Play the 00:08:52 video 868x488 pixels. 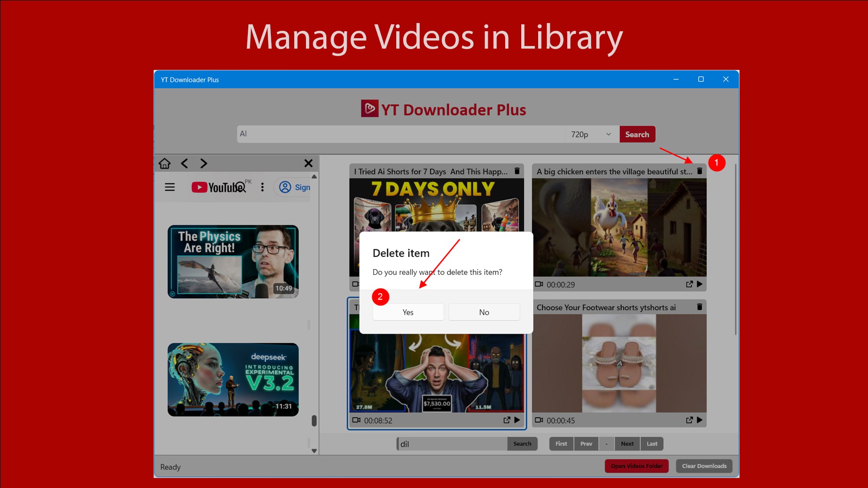517,420
